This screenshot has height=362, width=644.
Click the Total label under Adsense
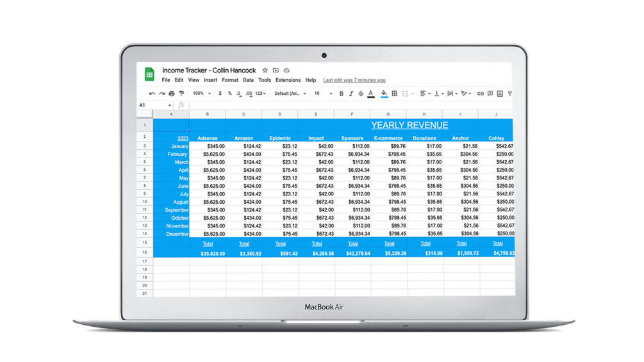coord(208,244)
